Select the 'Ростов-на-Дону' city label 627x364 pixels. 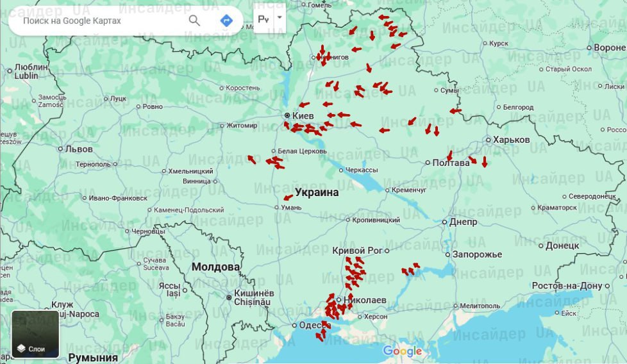click(x=567, y=285)
